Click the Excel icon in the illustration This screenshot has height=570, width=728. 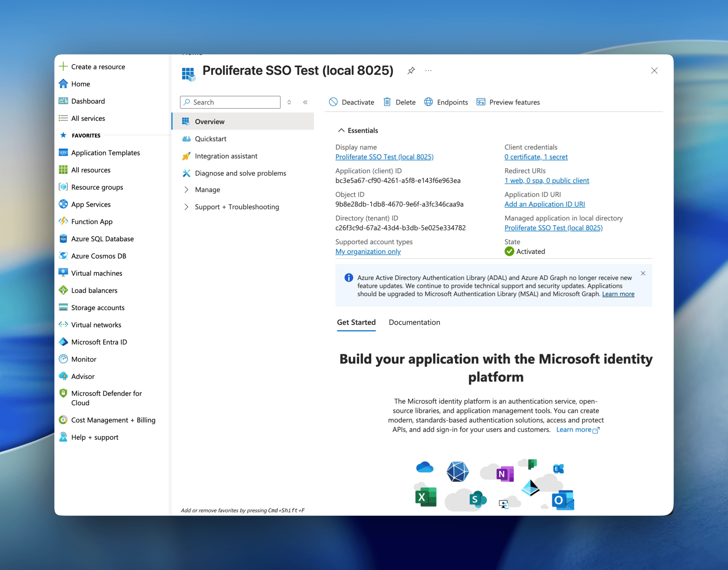[426, 497]
